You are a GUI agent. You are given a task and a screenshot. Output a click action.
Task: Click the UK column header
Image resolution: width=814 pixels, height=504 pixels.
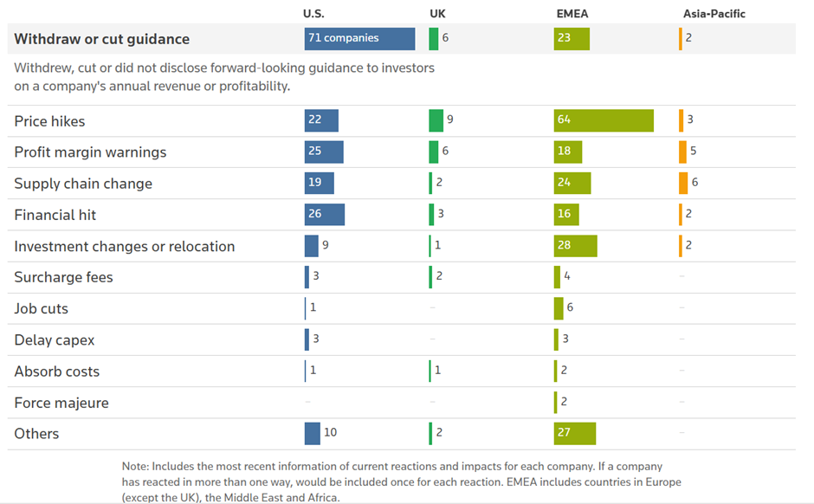point(437,14)
